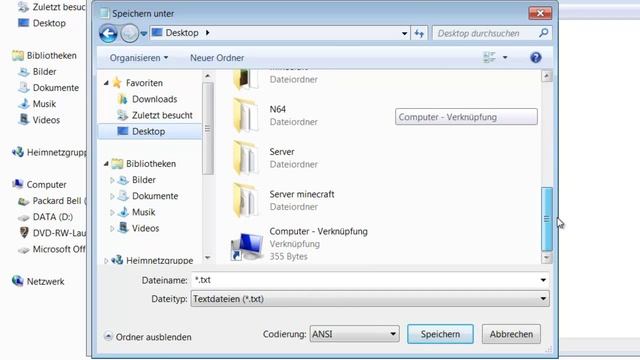Screen dimensions: 640x360
Task: Select Desktop in the dialog Favoriten list
Action: coord(149,131)
